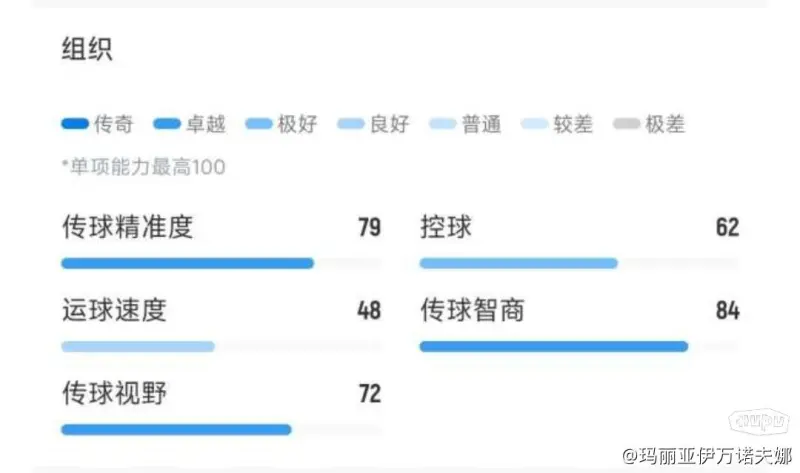Click the 传球视野 progress bar
The height and width of the screenshot is (473, 800).
[221, 430]
